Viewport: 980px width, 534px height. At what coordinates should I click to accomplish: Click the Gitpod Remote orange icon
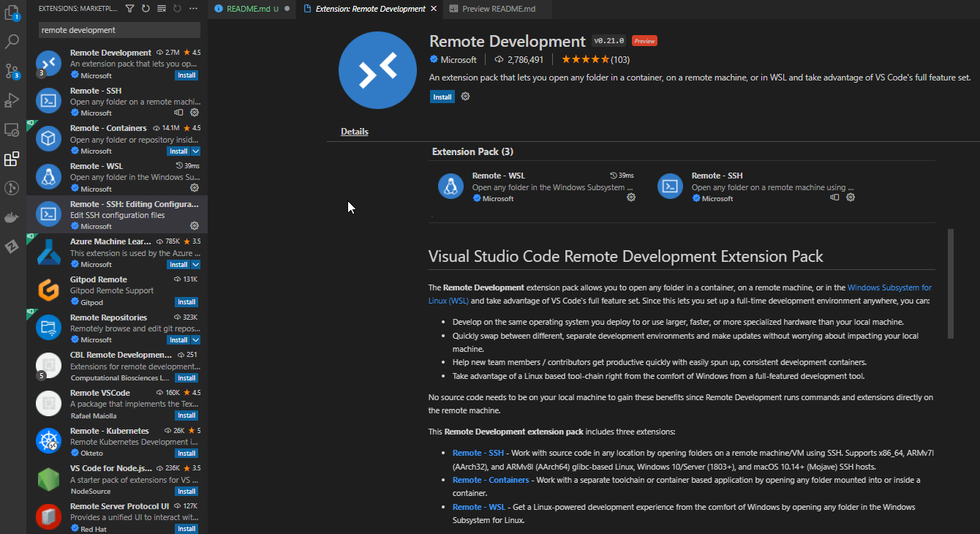48,290
